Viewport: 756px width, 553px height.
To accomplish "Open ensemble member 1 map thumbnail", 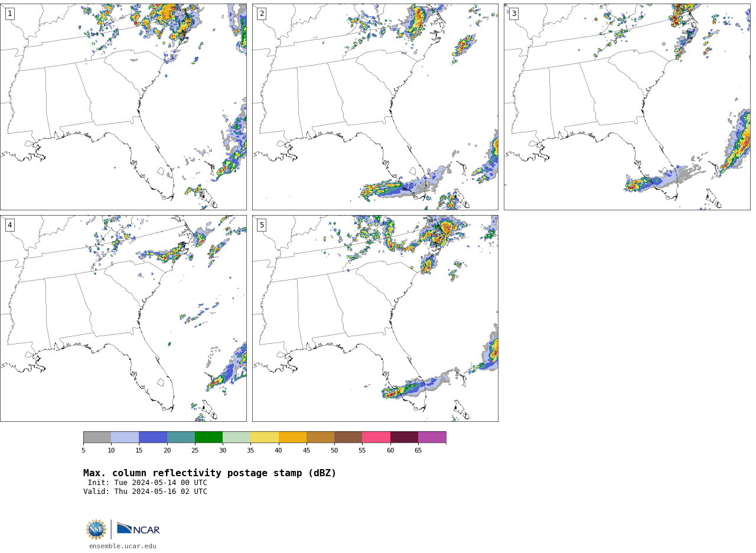I will click(123, 107).
